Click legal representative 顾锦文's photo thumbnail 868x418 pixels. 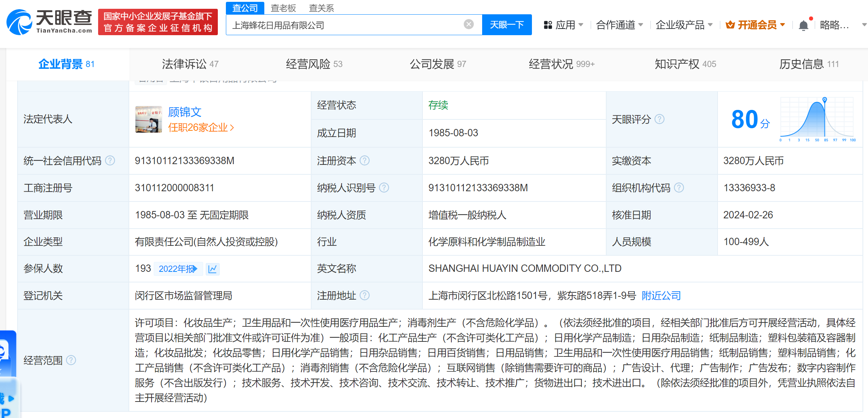click(x=148, y=119)
